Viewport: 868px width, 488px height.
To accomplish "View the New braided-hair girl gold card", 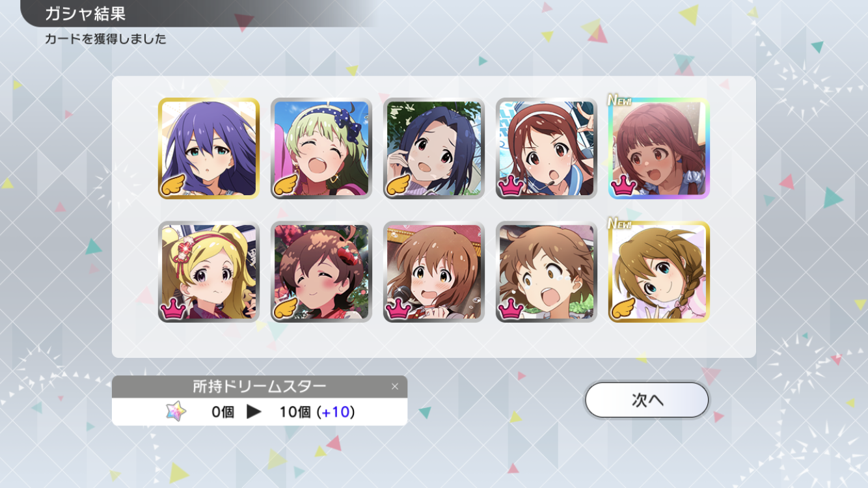I will (659, 272).
